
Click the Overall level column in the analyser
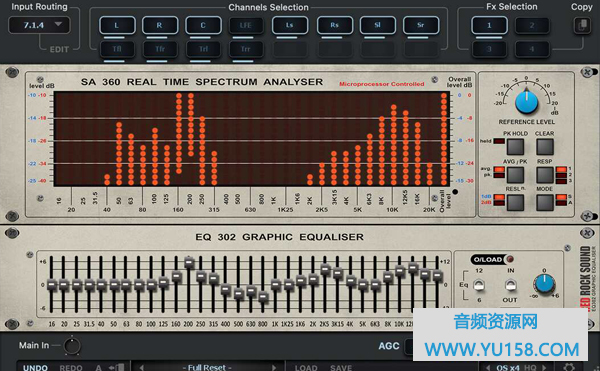[444, 139]
